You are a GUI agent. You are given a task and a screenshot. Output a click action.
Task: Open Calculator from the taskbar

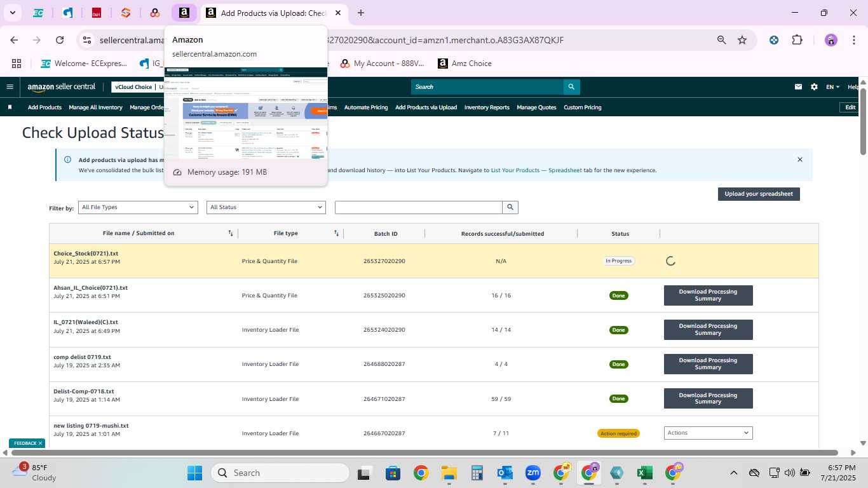click(477, 473)
